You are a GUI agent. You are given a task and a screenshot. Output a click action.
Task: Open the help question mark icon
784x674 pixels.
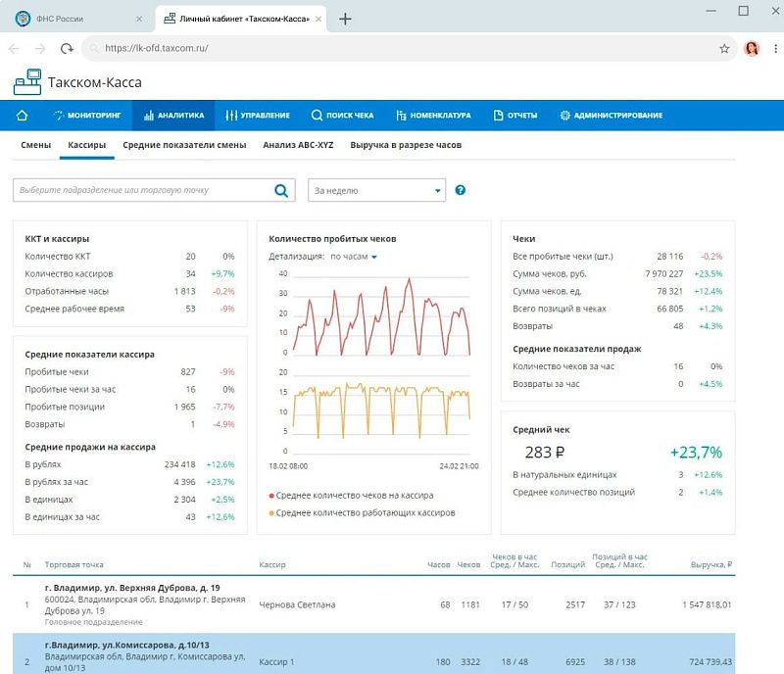[461, 190]
